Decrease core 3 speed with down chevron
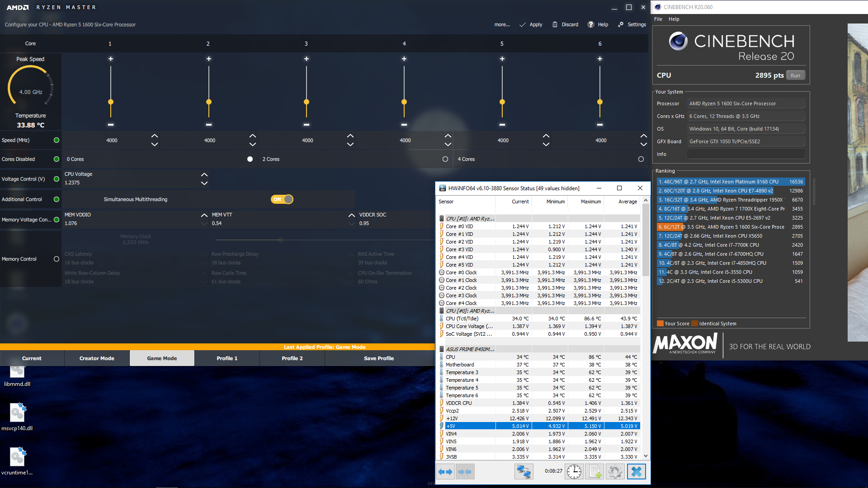Viewport: 868px width, 488px height. tap(350, 145)
